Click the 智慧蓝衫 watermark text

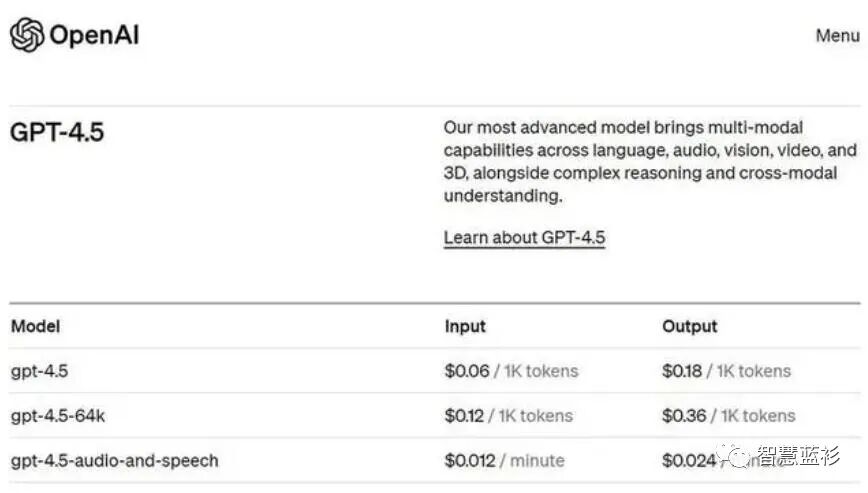coord(798,457)
